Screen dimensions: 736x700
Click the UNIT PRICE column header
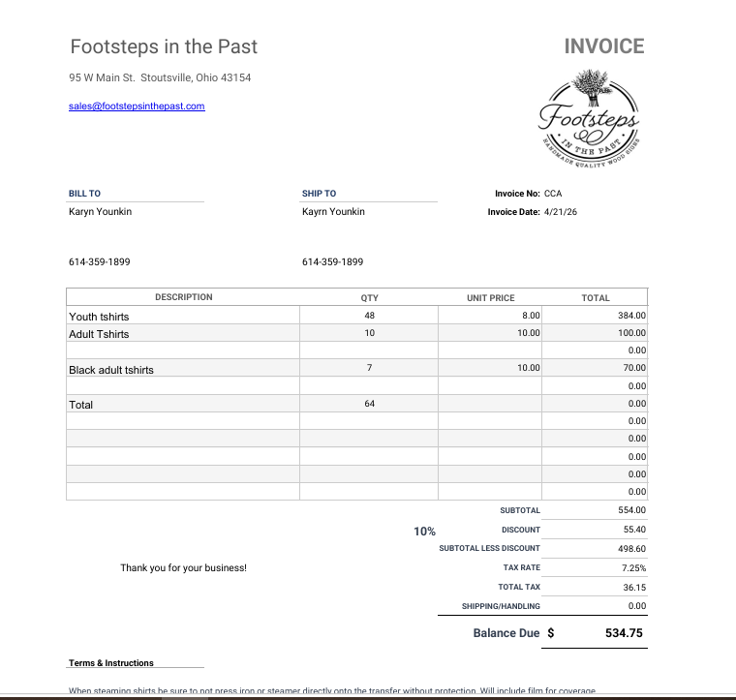coord(491,298)
